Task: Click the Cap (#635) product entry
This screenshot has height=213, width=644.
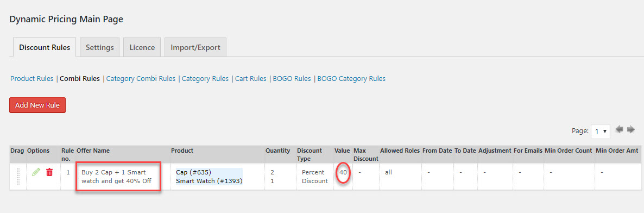Action: [x=193, y=172]
